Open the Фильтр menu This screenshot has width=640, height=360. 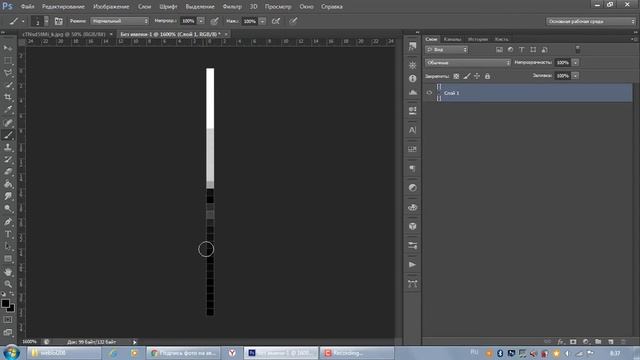[232, 7]
